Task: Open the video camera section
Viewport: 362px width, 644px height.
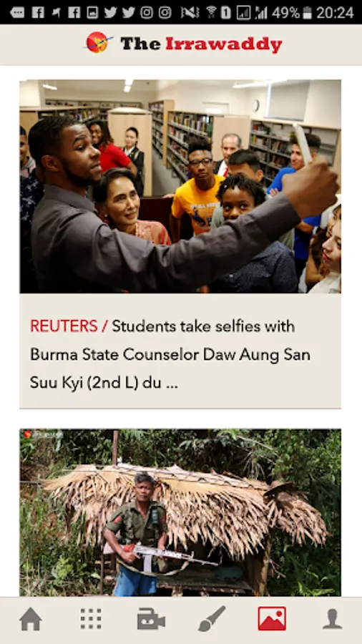Action: 151,619
